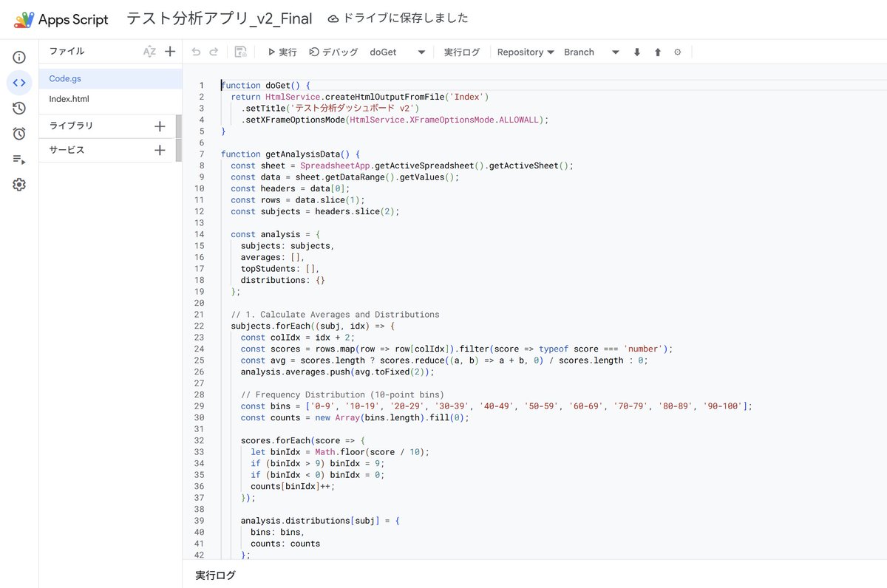
Task: Add a new file with plus icon
Action: (x=170, y=52)
